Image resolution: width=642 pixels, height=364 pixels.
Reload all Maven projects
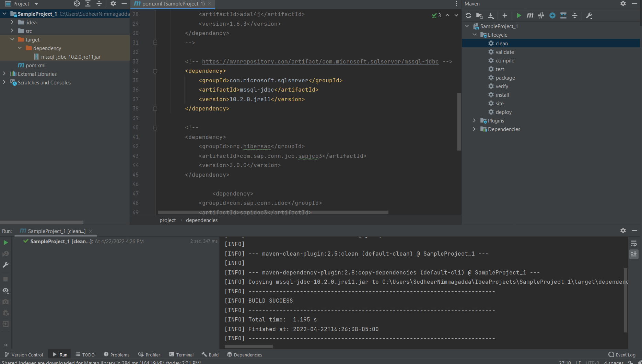[468, 15]
